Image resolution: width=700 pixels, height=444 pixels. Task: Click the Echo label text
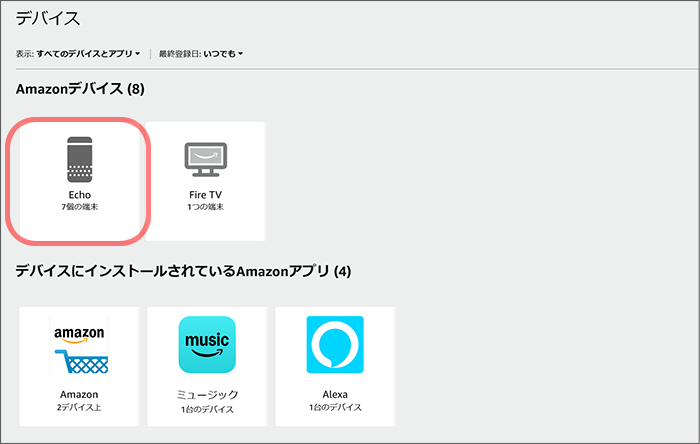[x=79, y=195]
